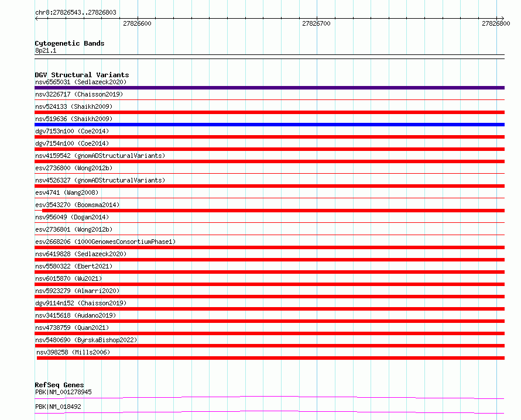Select variant nsv3415618 (Audano2019) label
Image resolution: width=521 pixels, height=420 pixels.
pos(76,315)
